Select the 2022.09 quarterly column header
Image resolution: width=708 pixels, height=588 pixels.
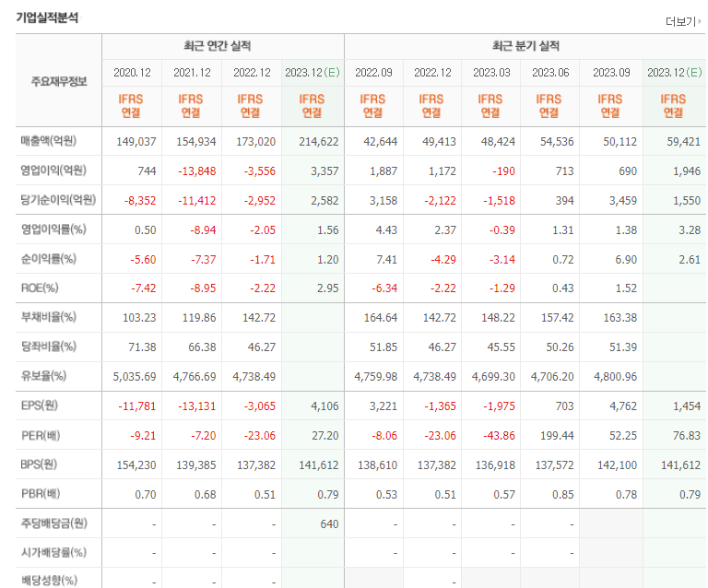(373, 73)
